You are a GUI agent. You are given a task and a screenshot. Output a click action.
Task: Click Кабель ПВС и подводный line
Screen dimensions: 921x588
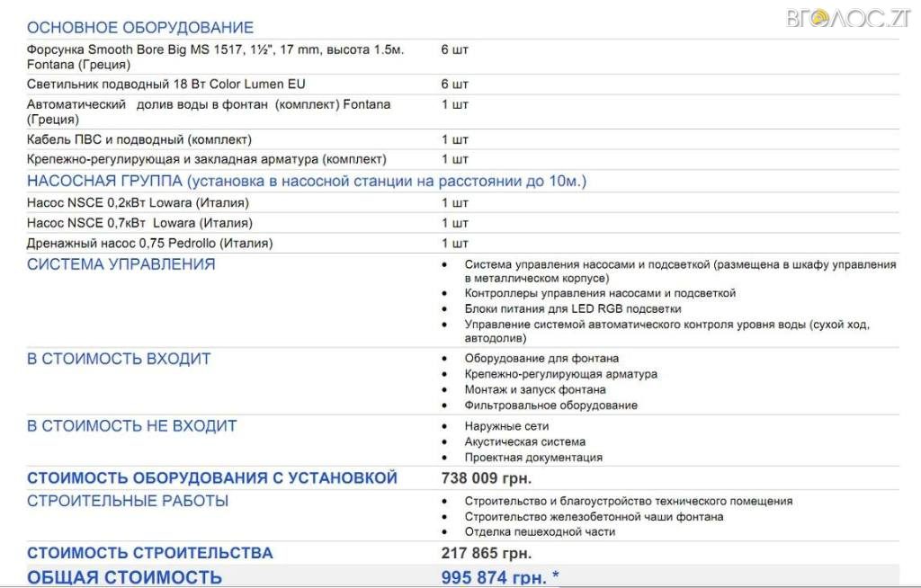tap(139, 139)
